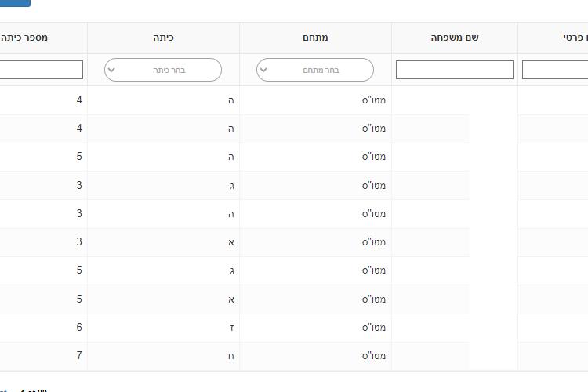Focus the first name filter text box

[555, 70]
